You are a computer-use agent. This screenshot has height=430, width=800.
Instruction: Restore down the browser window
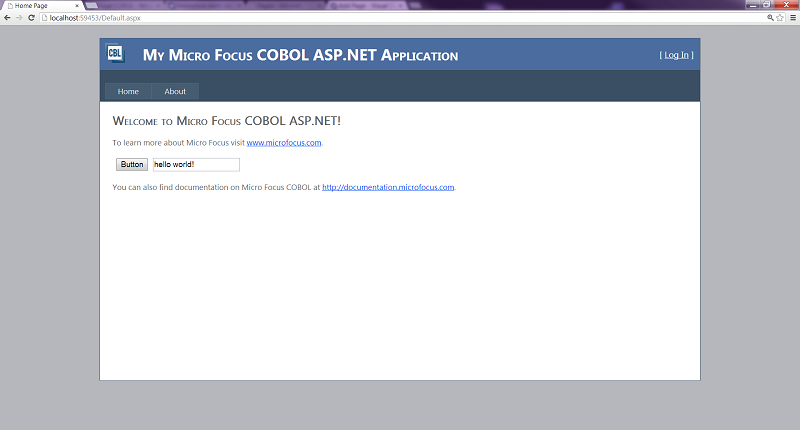[x=766, y=4]
